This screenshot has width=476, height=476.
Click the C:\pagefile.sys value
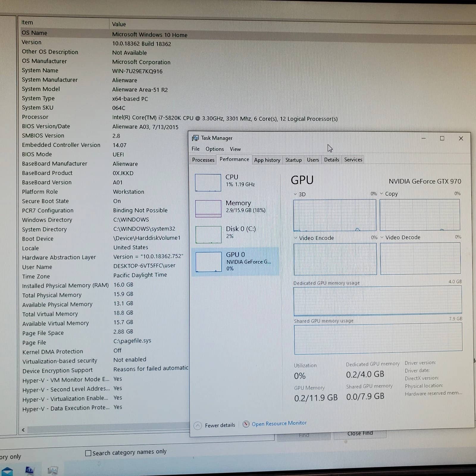pos(132,341)
